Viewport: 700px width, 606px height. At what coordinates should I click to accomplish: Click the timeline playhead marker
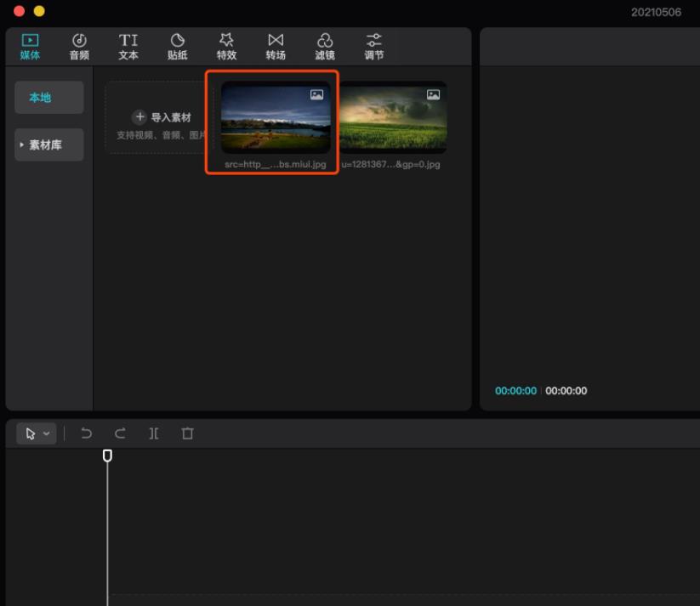107,456
